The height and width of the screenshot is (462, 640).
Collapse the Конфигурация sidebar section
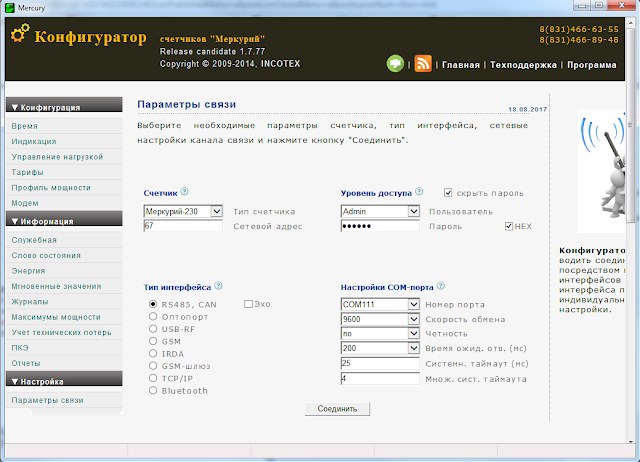(64, 105)
